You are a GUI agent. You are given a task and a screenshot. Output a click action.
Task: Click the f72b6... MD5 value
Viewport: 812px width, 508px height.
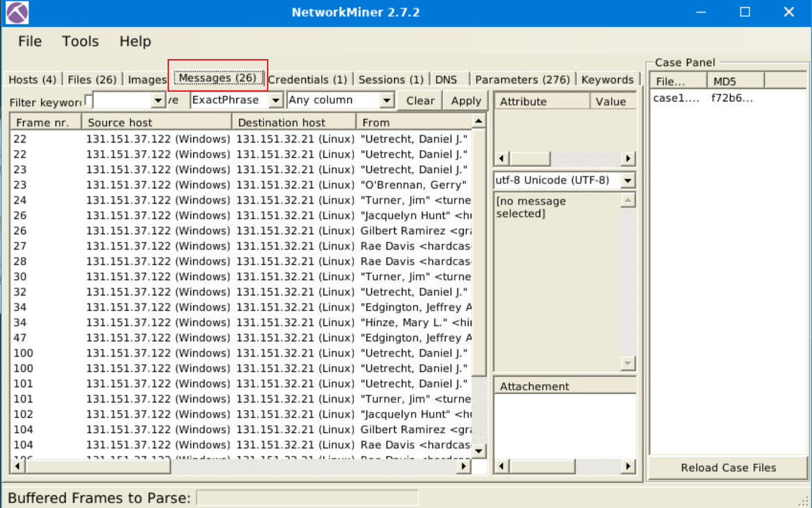coord(732,99)
